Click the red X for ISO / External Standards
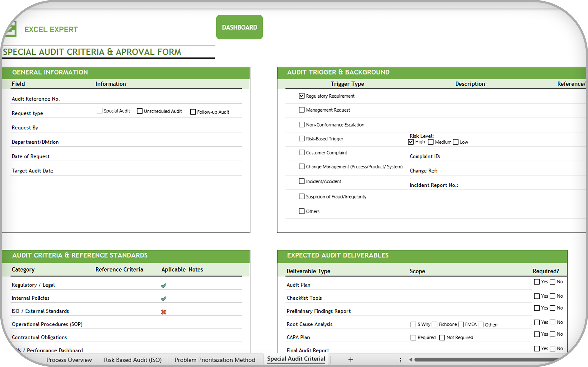The width and height of the screenshot is (588, 367). pos(164,312)
